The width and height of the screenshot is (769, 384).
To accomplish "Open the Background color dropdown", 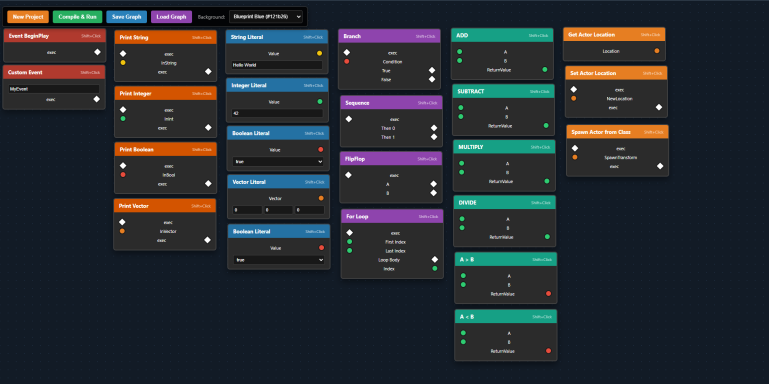I will tap(266, 17).
